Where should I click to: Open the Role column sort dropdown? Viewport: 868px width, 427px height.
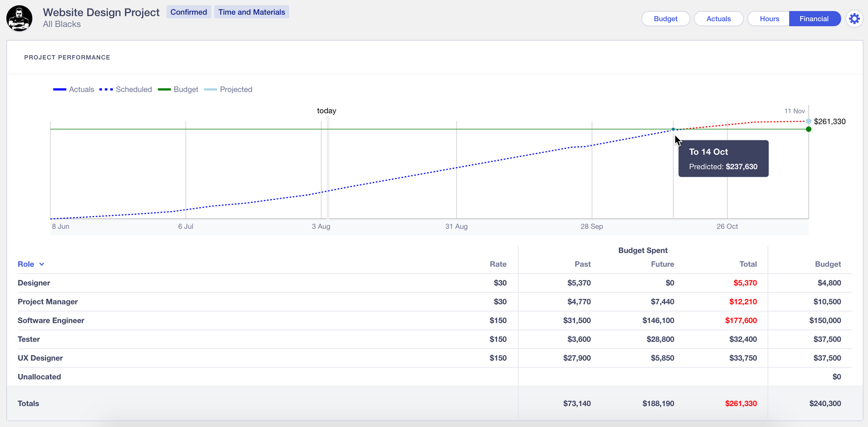tap(42, 264)
